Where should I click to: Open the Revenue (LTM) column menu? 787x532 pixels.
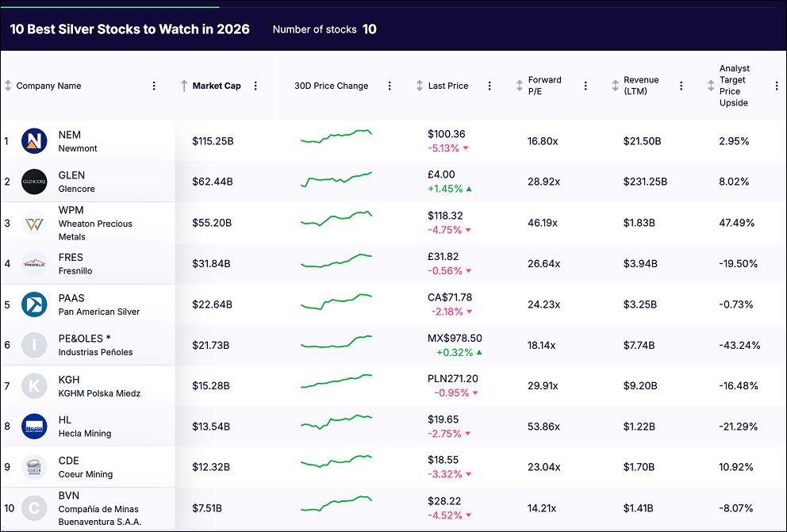point(681,86)
